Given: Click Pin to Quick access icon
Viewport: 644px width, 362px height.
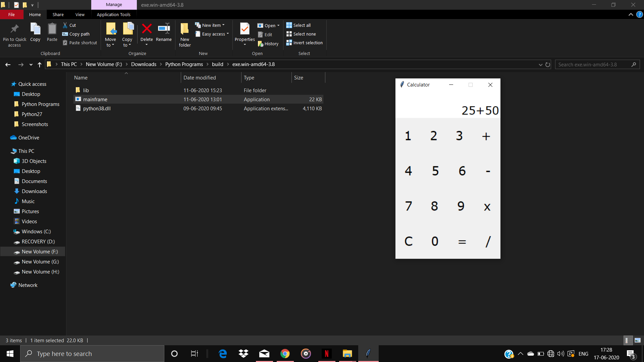Looking at the screenshot, I should click(14, 29).
